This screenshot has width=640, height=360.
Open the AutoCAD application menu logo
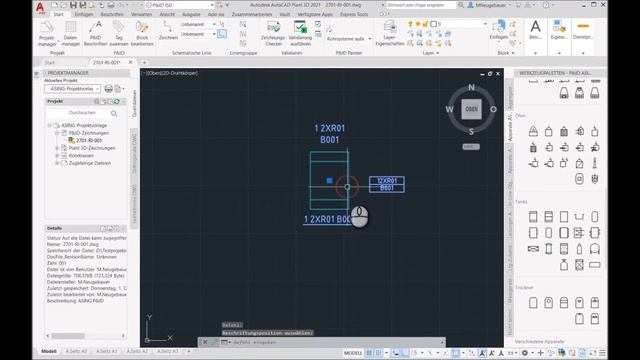[40, 7]
